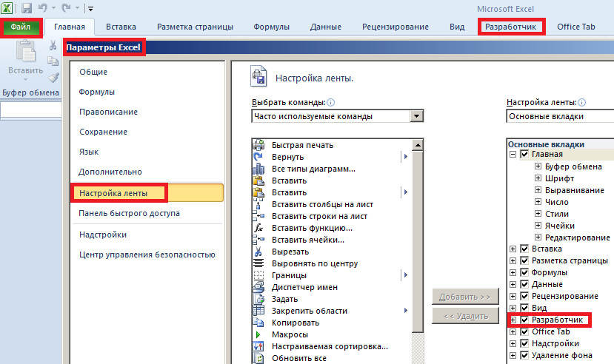Open the Customize Quick Access Toolbar arrow
This screenshot has height=364, width=614.
90,8
